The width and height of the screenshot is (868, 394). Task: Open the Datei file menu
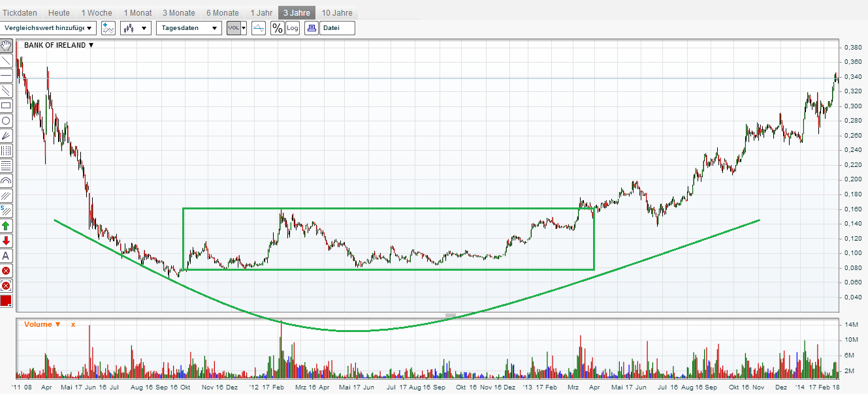[x=337, y=28]
